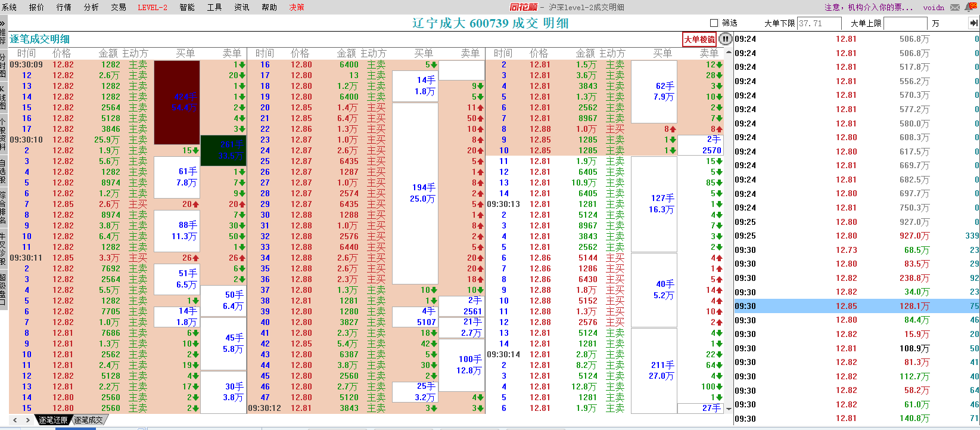The height and width of the screenshot is (430, 980).
Task: Select the highlighted 128.1万 trade row
Action: tap(857, 306)
